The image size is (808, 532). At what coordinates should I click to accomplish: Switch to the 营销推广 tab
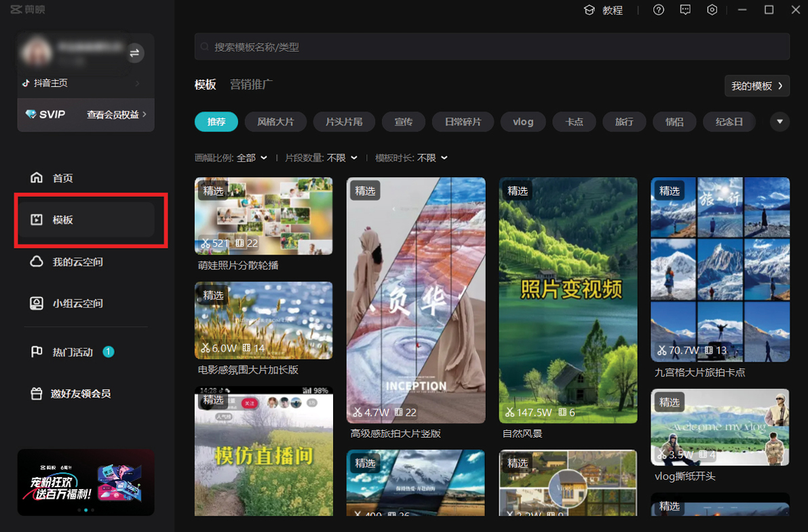click(251, 85)
